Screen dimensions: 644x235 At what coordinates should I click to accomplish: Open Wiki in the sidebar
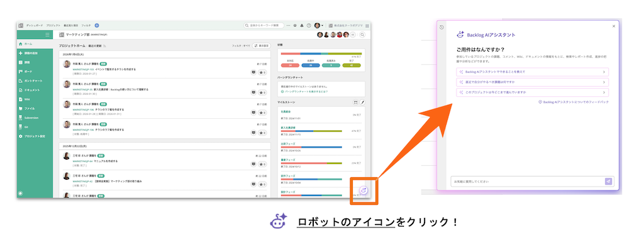[35, 99]
